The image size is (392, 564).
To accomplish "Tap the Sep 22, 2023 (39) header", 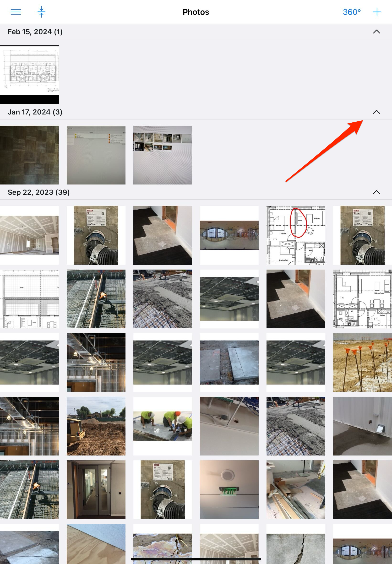I will coord(38,192).
